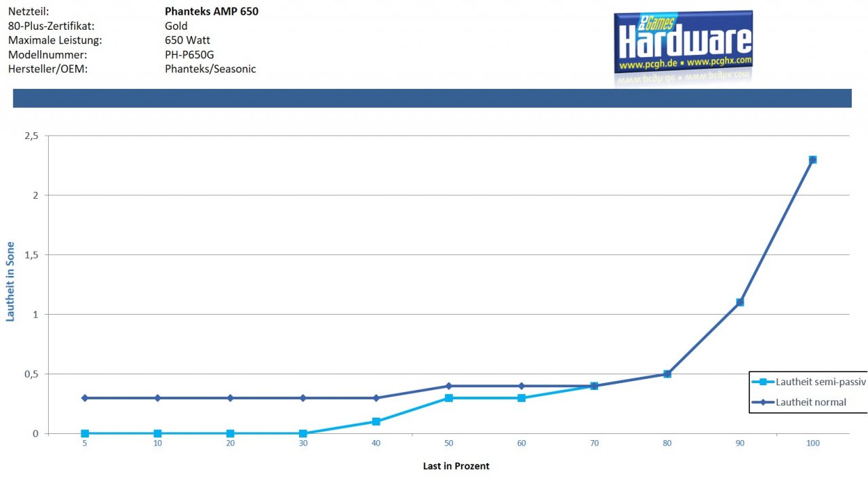Click the www.pcghx.com address in the logo
This screenshot has height=495, width=868.
(719, 61)
